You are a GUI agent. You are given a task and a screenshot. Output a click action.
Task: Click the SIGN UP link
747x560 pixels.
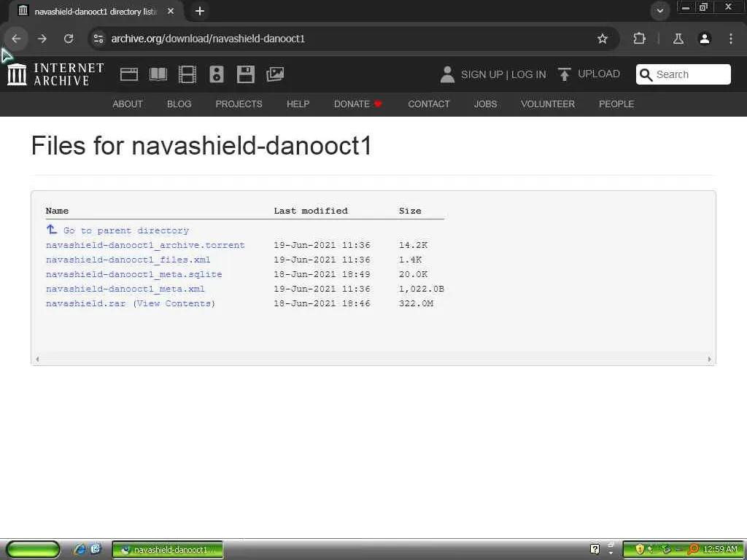point(481,75)
